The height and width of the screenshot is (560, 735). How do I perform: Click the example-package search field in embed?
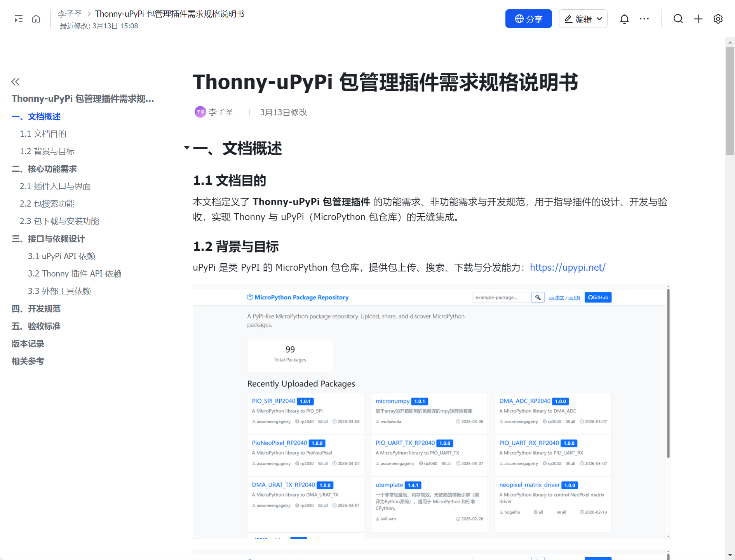[500, 297]
